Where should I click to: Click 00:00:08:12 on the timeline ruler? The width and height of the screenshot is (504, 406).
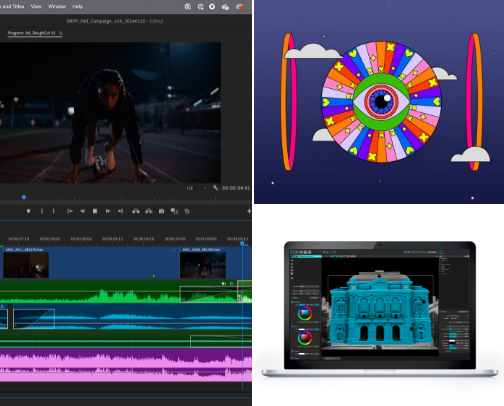click(112, 239)
